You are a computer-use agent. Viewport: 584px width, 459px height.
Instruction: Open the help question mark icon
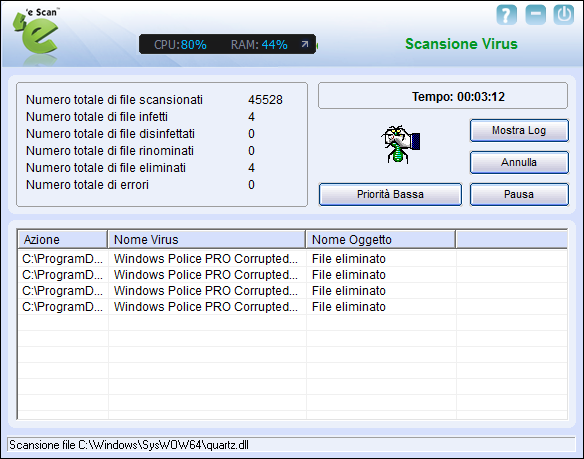[507, 15]
